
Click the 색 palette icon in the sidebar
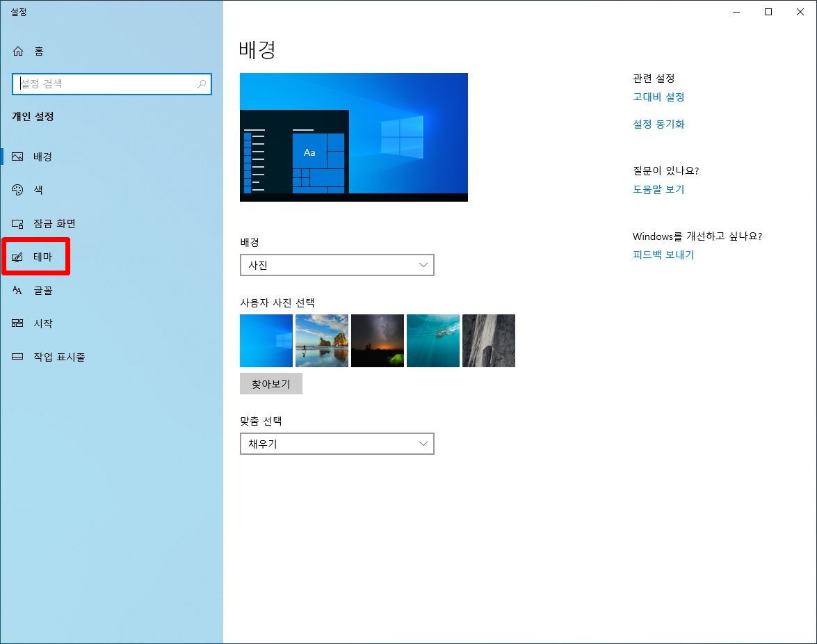tap(17, 190)
